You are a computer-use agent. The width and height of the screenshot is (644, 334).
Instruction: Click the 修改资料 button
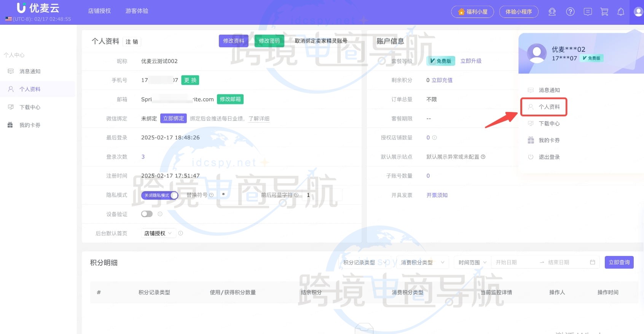click(x=233, y=41)
